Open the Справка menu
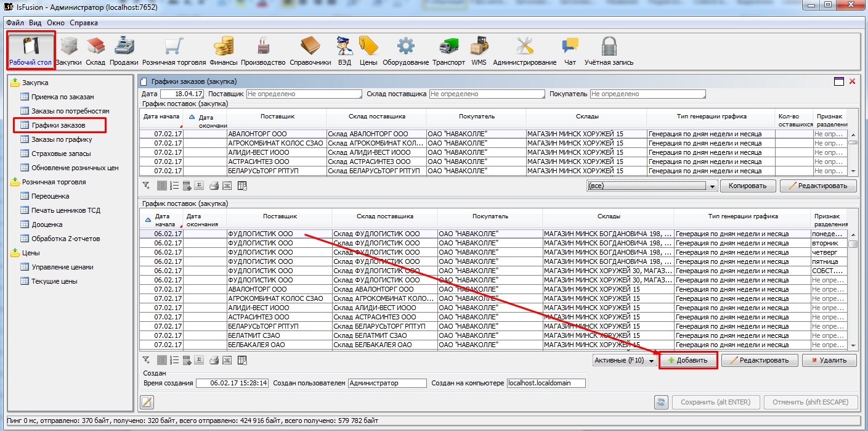Viewport: 868px width, 431px height. [84, 23]
